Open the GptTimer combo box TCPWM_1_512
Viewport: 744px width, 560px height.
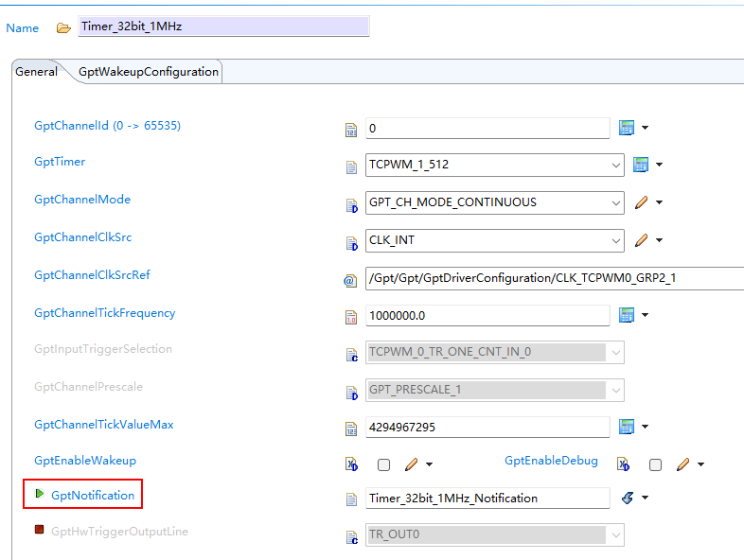click(x=494, y=165)
